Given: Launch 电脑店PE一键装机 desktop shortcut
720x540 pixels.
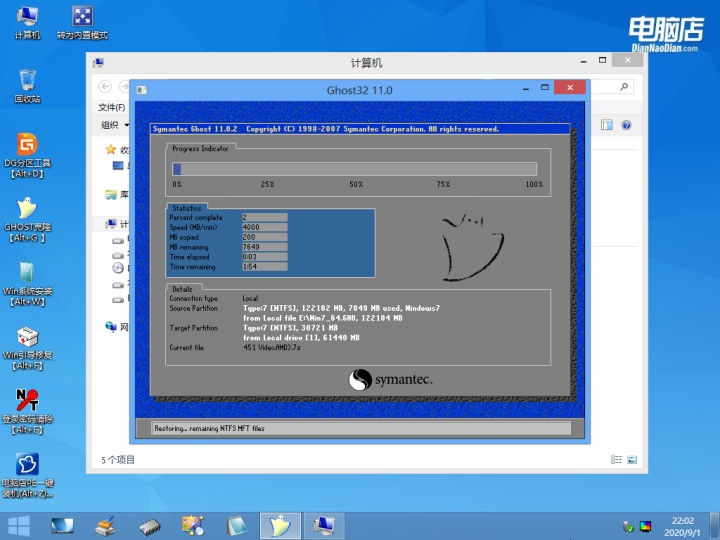Looking at the screenshot, I should (27, 476).
